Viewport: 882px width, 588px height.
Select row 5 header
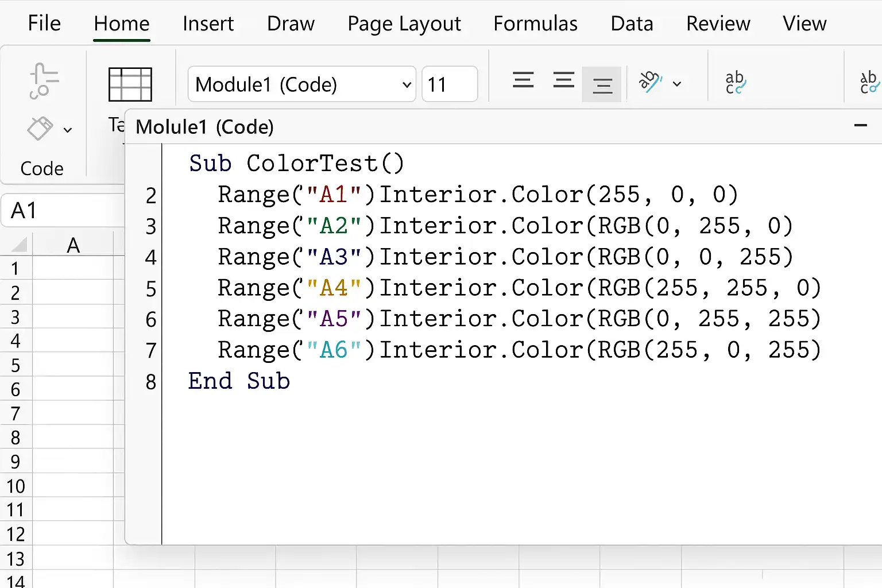16,365
